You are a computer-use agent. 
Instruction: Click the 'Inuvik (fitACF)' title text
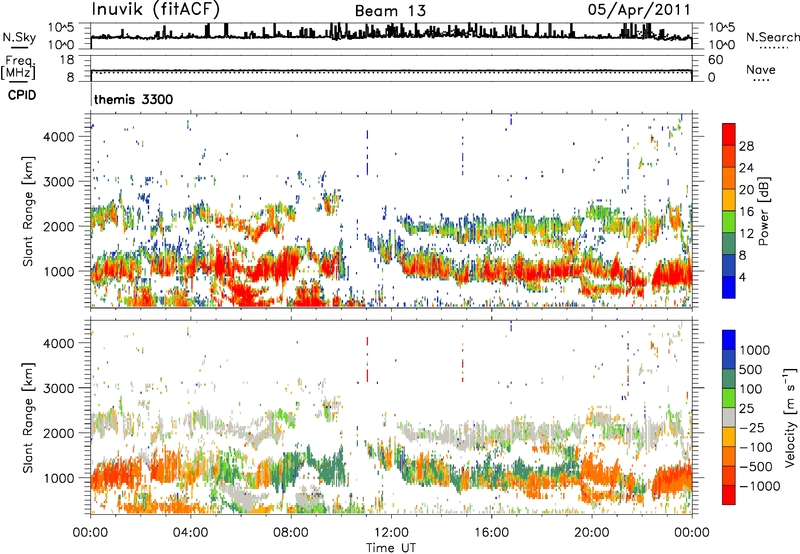[x=156, y=10]
